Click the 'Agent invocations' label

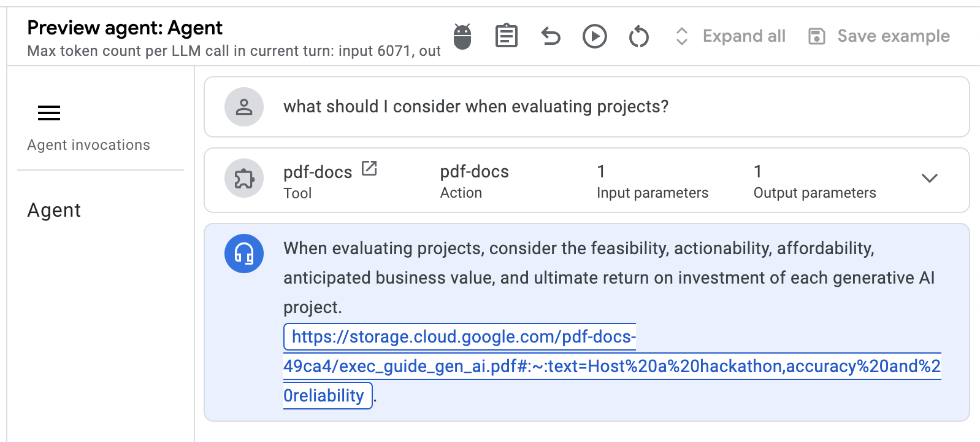pos(89,145)
